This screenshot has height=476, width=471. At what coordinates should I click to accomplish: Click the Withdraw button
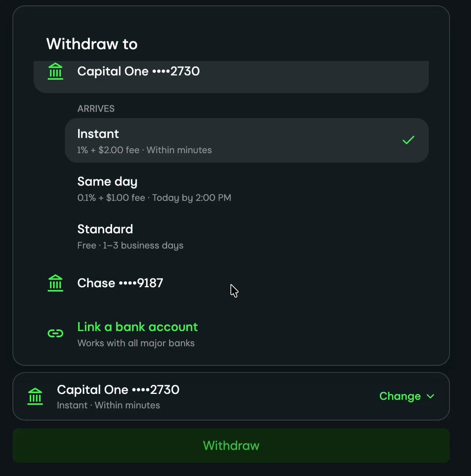(231, 445)
